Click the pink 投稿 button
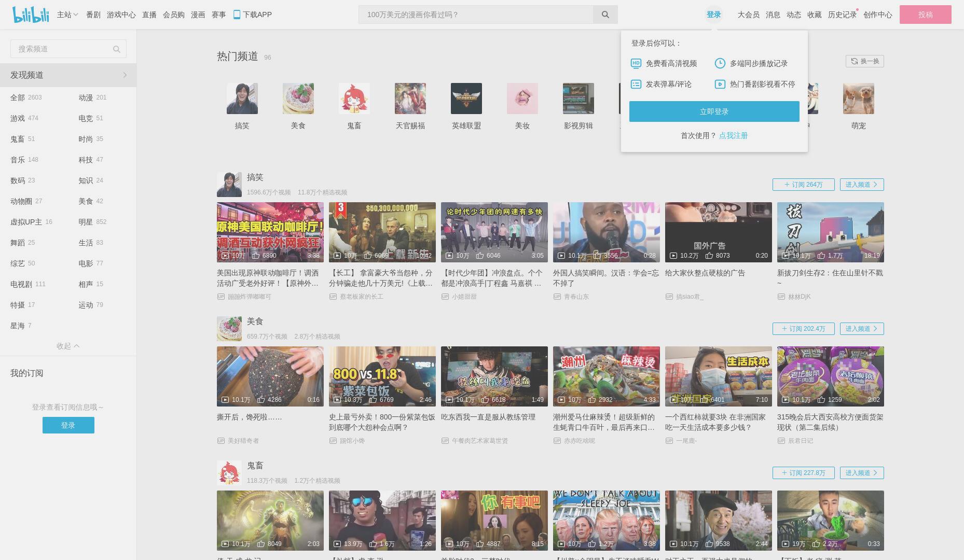Screen dimensions: 964x560 (926, 15)
